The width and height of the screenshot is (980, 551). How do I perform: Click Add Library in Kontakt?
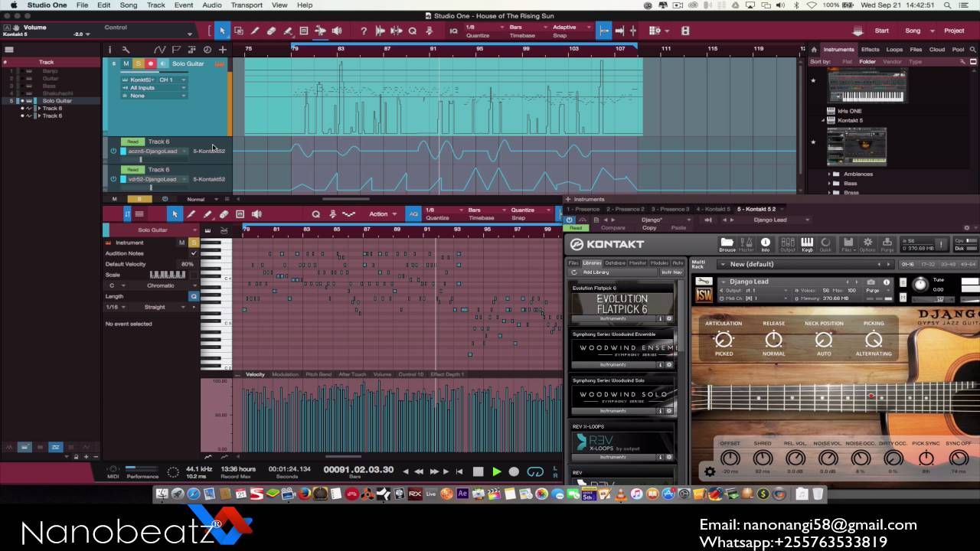596,272
